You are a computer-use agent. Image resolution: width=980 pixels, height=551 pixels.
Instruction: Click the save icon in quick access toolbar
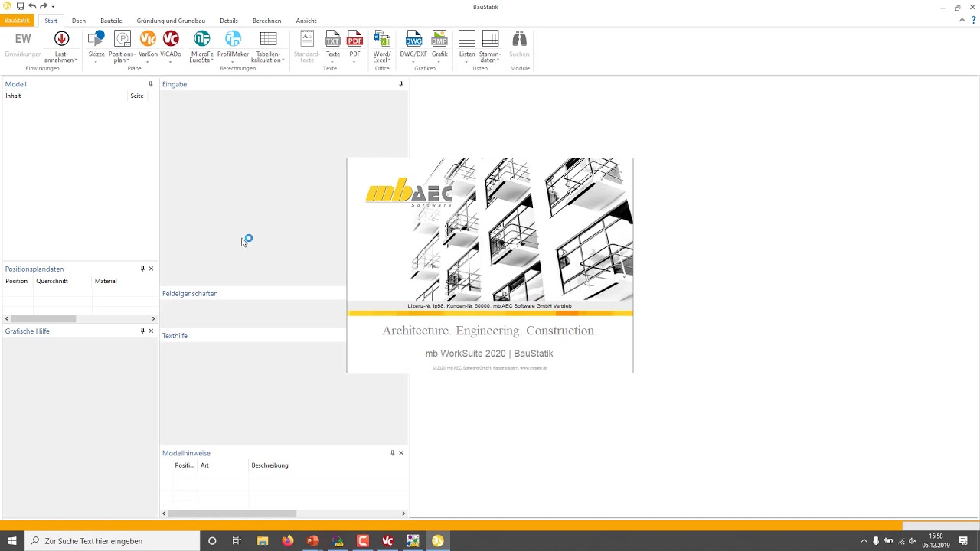point(20,6)
